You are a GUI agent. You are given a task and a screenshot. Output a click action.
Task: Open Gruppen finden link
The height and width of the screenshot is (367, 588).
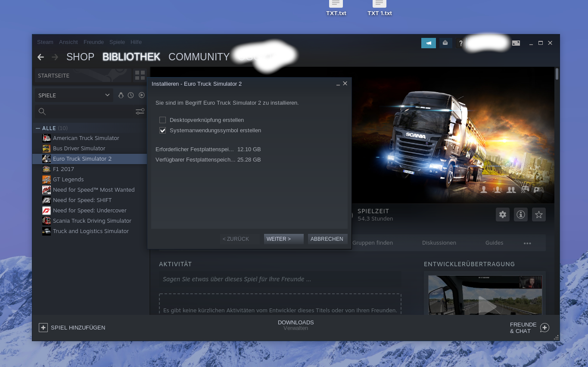[373, 243]
